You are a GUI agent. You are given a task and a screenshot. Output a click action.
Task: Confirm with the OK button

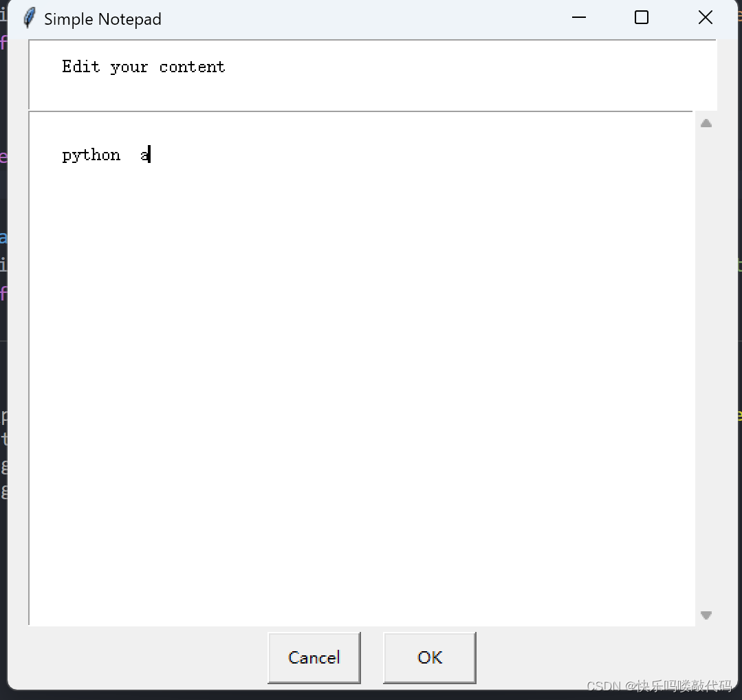(429, 657)
